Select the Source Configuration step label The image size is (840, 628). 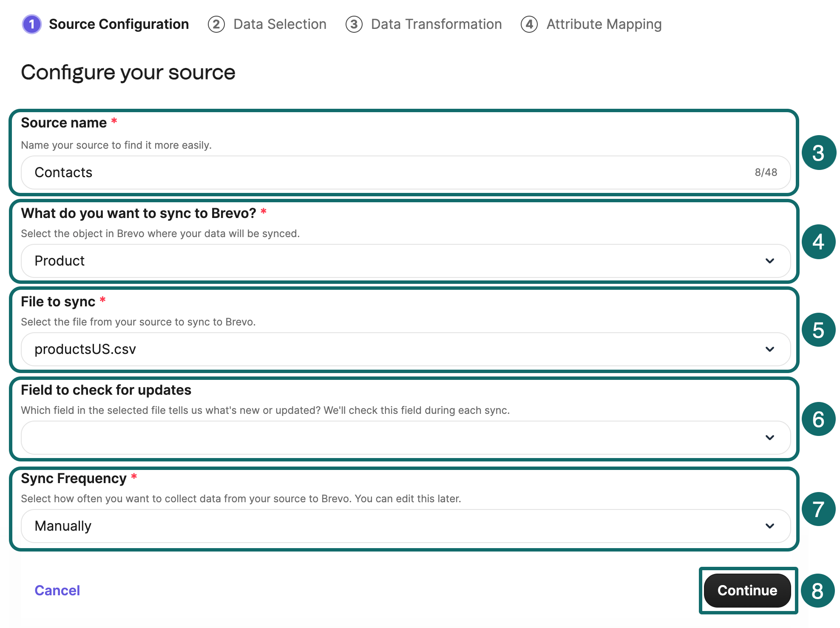(x=119, y=24)
